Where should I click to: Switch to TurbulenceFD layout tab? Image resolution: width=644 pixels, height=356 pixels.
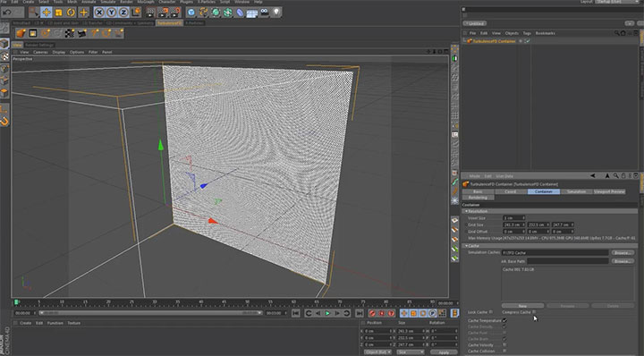pyautogui.click(x=169, y=23)
